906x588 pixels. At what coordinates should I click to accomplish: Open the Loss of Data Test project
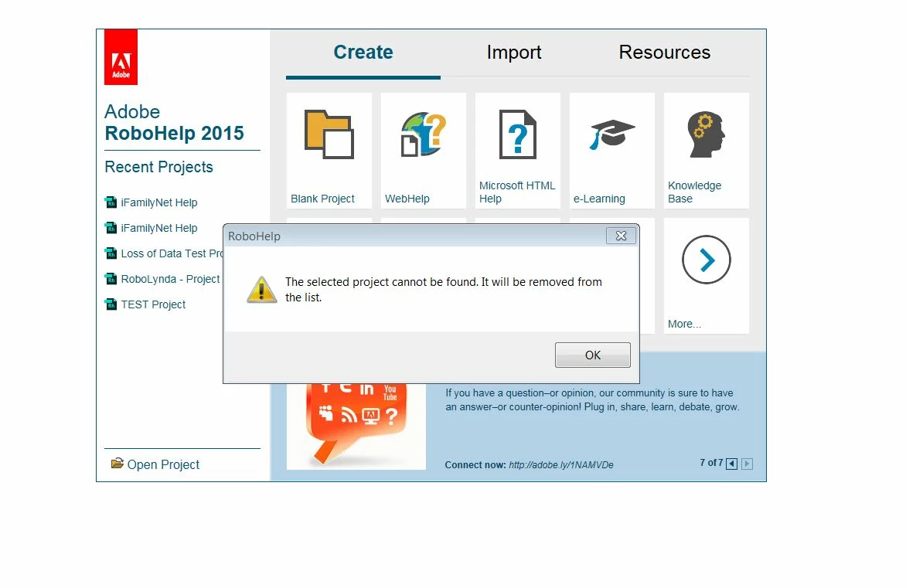[x=172, y=253]
